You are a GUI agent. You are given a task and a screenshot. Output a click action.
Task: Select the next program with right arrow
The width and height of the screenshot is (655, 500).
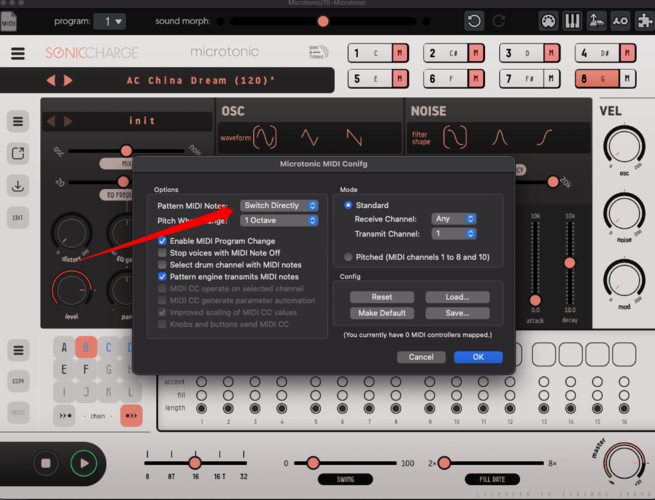click(68, 80)
